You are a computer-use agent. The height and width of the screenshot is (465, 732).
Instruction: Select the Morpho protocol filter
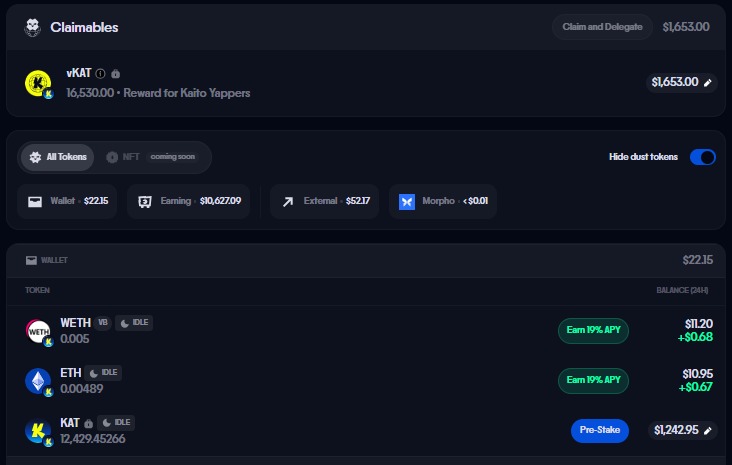(442, 201)
